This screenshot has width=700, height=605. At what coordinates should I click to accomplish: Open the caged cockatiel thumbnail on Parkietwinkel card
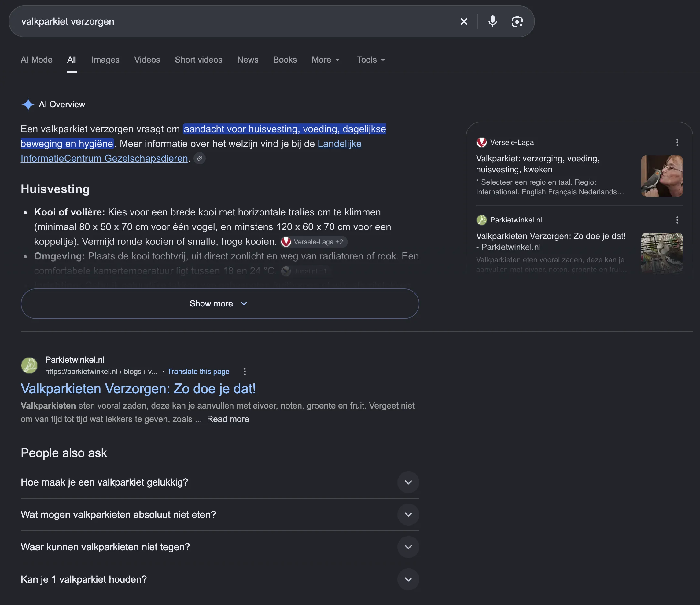click(662, 253)
